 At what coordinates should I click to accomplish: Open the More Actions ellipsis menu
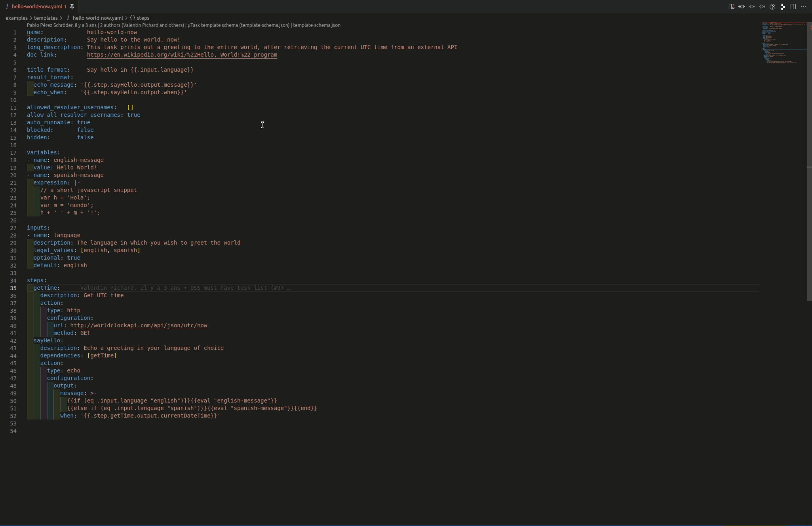click(803, 7)
